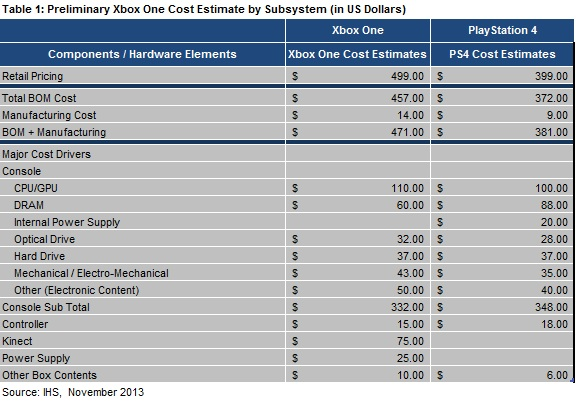Click the Source: IHS, November 2013 text
The height and width of the screenshot is (403, 576).
[x=73, y=392]
